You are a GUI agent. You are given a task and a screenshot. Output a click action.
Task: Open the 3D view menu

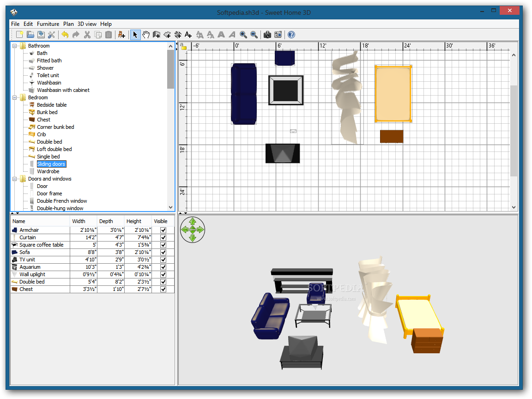pyautogui.click(x=87, y=24)
